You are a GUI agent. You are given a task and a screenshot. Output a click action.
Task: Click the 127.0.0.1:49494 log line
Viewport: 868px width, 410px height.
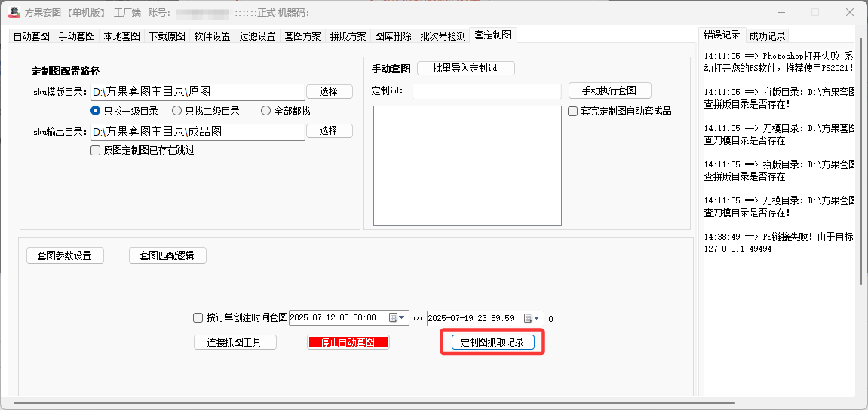(x=738, y=249)
